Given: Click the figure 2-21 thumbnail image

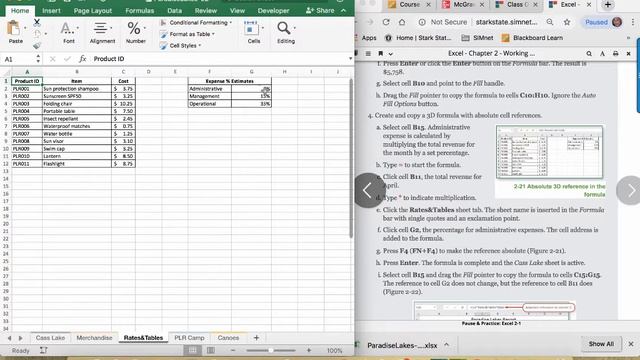Looking at the screenshot, I should pyautogui.click(x=549, y=151).
